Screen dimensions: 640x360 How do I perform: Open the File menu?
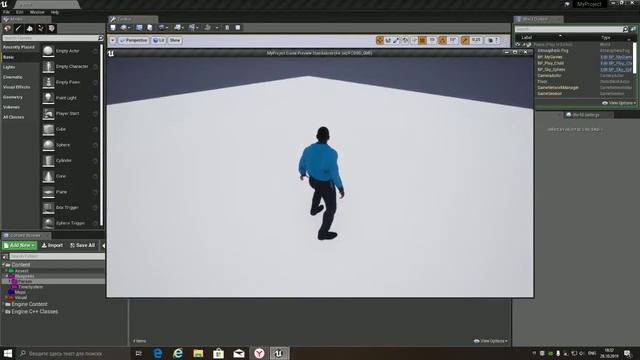click(6, 12)
